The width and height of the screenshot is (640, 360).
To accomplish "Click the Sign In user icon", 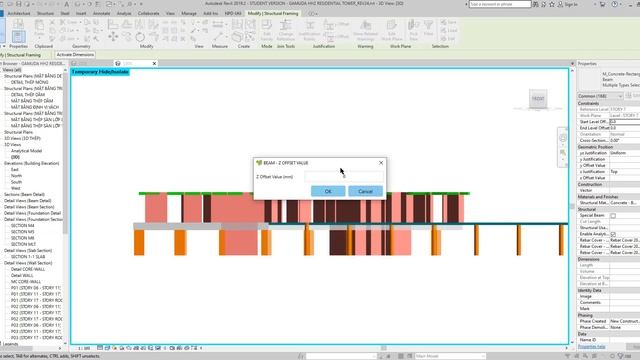I will click(560, 4).
